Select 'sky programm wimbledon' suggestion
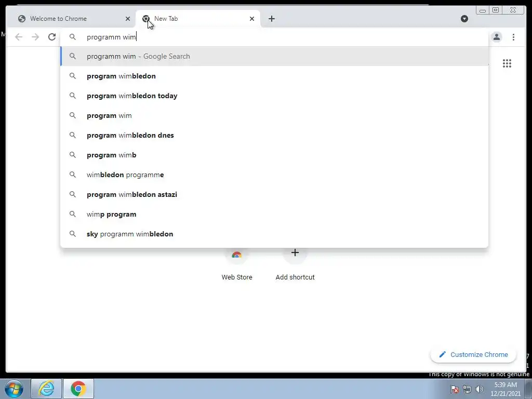Image resolution: width=532 pixels, height=399 pixels. [274, 234]
